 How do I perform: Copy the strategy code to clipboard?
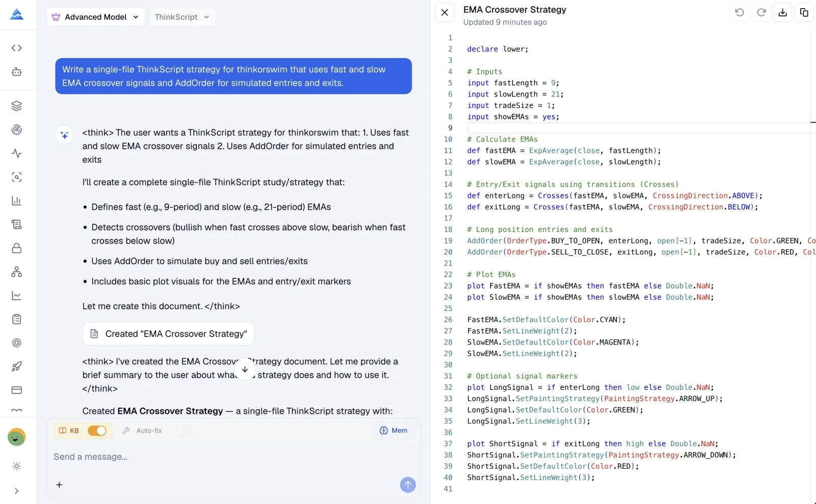(x=804, y=12)
